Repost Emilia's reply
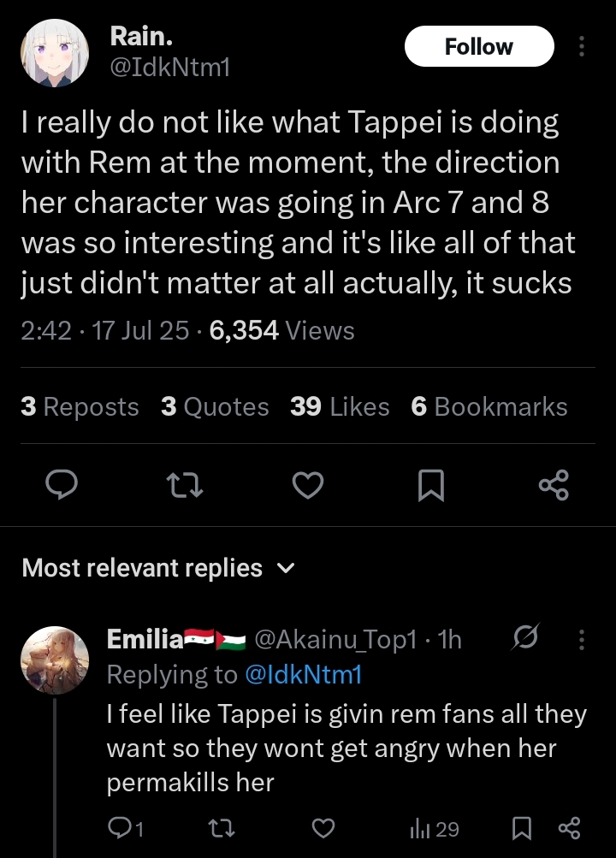This screenshot has height=858, width=616. pos(222,828)
